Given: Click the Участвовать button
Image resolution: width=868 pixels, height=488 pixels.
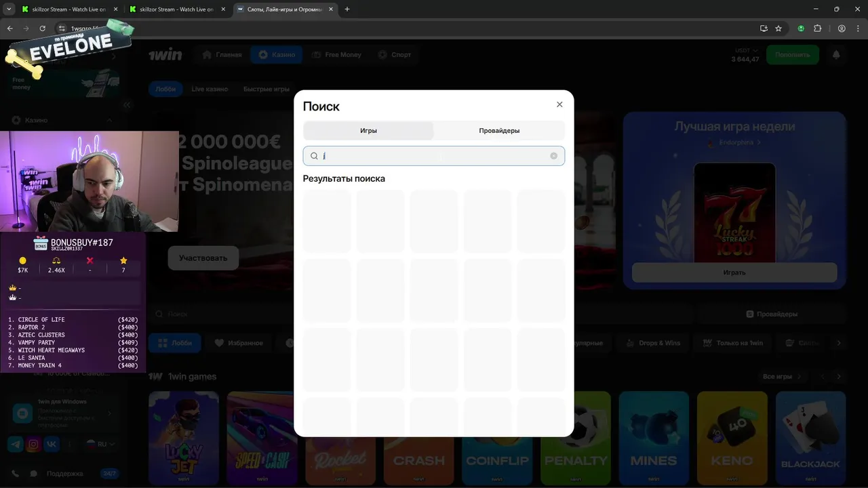Looking at the screenshot, I should click(203, 258).
